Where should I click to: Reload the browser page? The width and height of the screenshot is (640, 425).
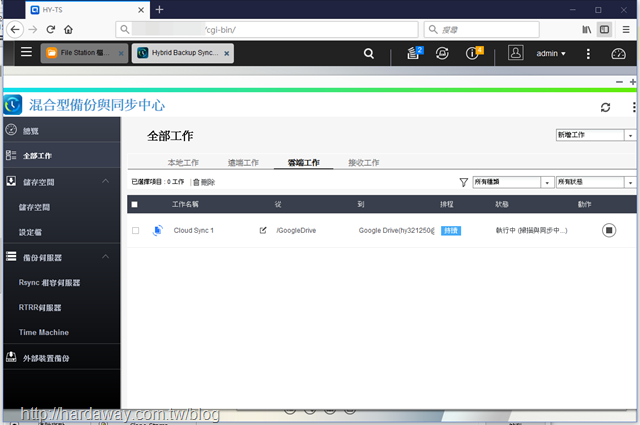pos(51,29)
